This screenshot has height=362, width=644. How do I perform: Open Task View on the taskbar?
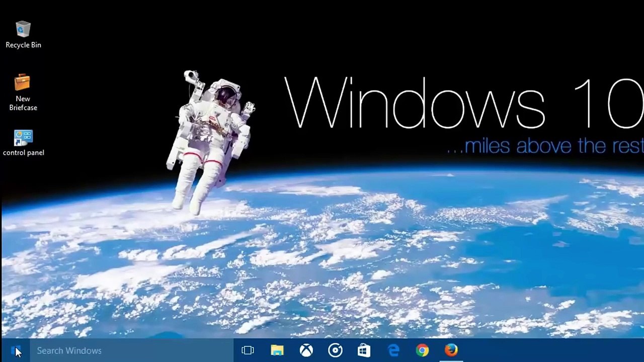tap(248, 350)
